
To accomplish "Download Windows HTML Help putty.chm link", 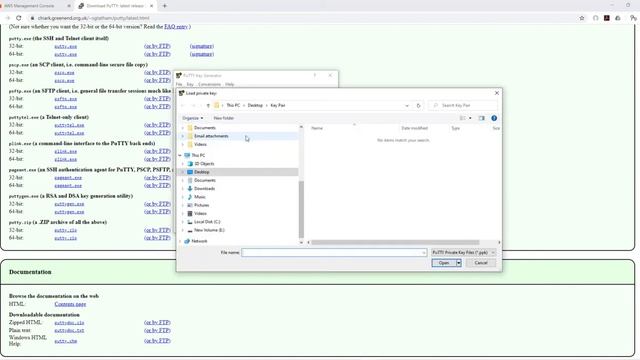I will tap(66, 341).
